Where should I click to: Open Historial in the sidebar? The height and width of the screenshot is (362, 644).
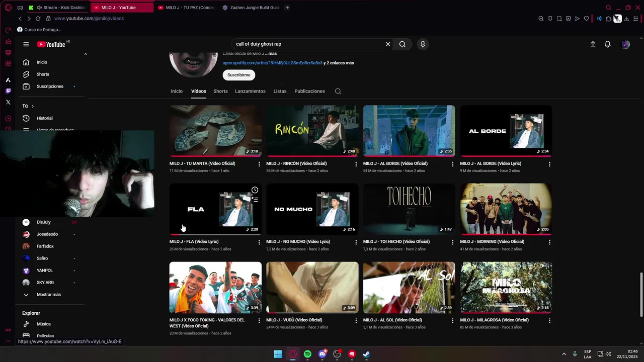click(x=44, y=118)
